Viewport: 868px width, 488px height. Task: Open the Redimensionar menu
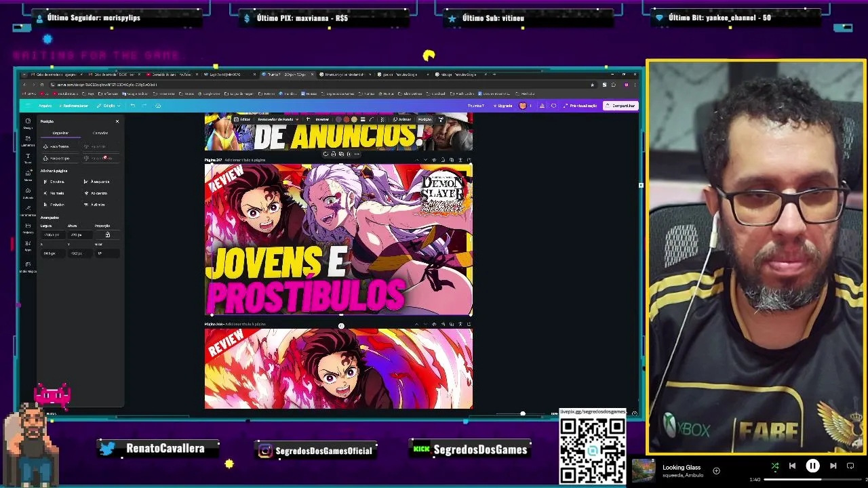click(73, 106)
